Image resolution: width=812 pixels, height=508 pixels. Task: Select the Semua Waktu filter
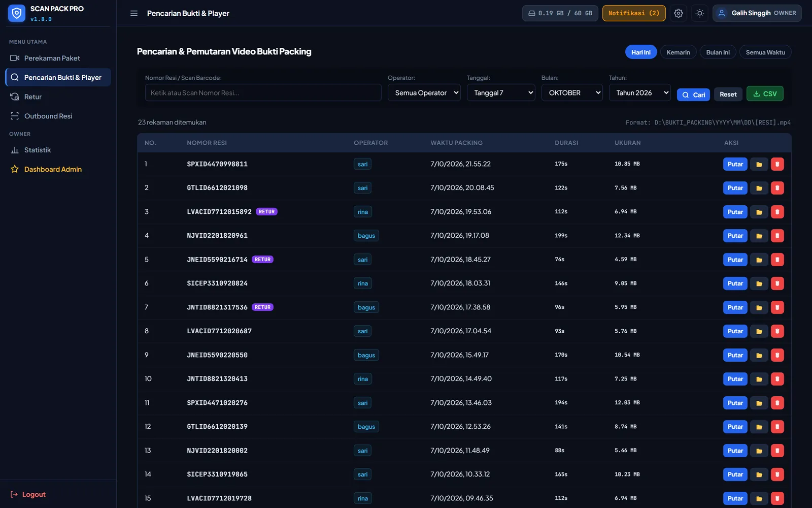click(765, 52)
